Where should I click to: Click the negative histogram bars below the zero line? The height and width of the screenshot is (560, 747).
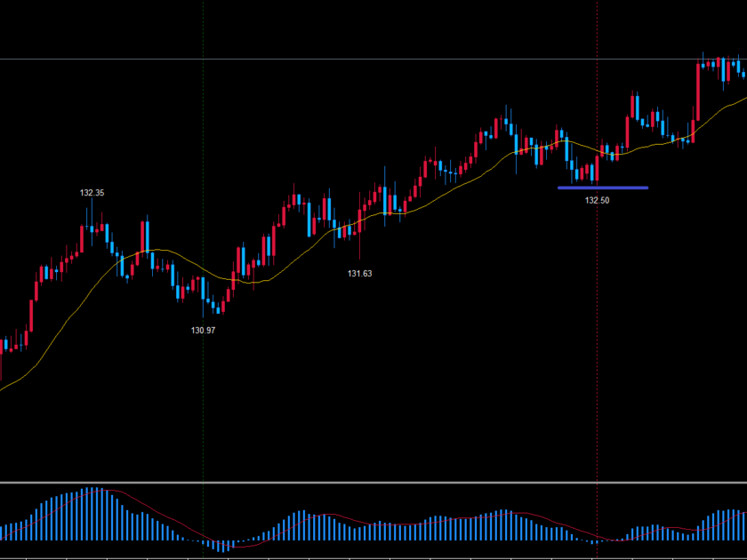tap(220, 544)
